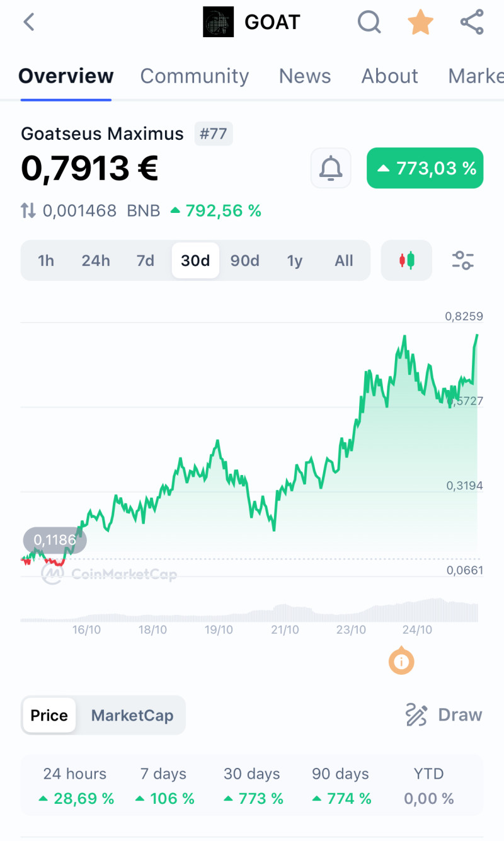Open price alert bell icon
The width and height of the screenshot is (504, 841).
(x=331, y=168)
